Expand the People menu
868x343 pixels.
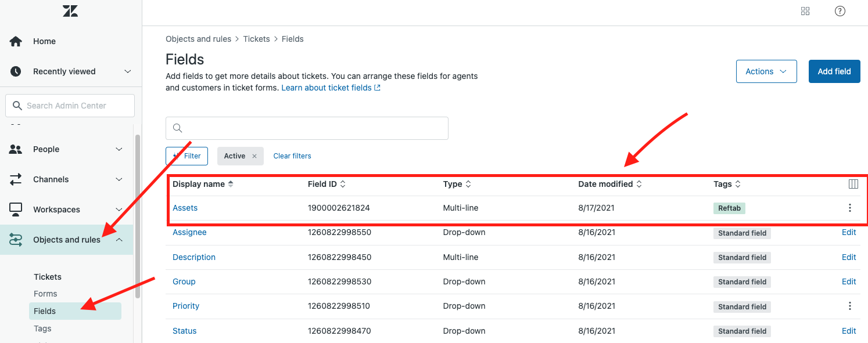tap(119, 149)
